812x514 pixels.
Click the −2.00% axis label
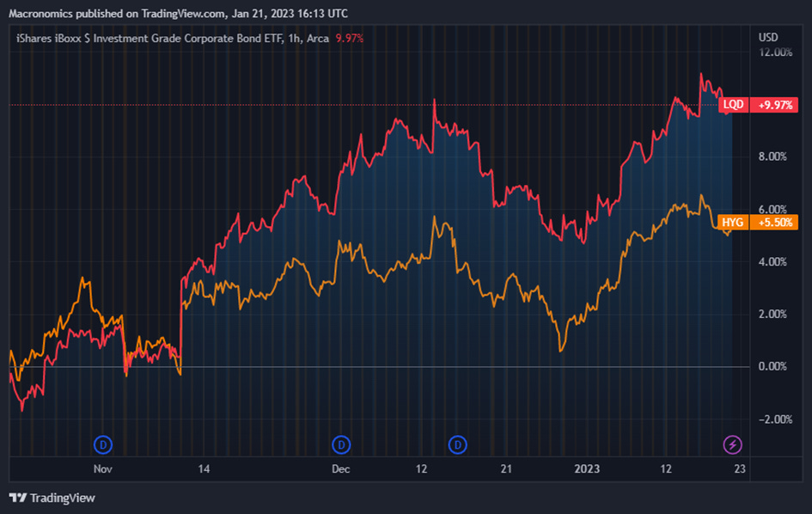pos(775,419)
